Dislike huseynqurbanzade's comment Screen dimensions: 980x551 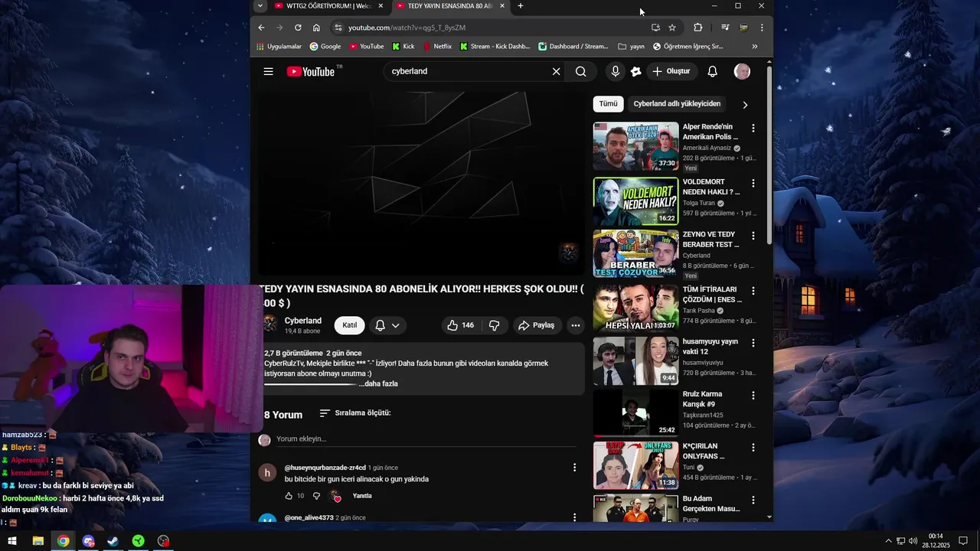pos(316,496)
